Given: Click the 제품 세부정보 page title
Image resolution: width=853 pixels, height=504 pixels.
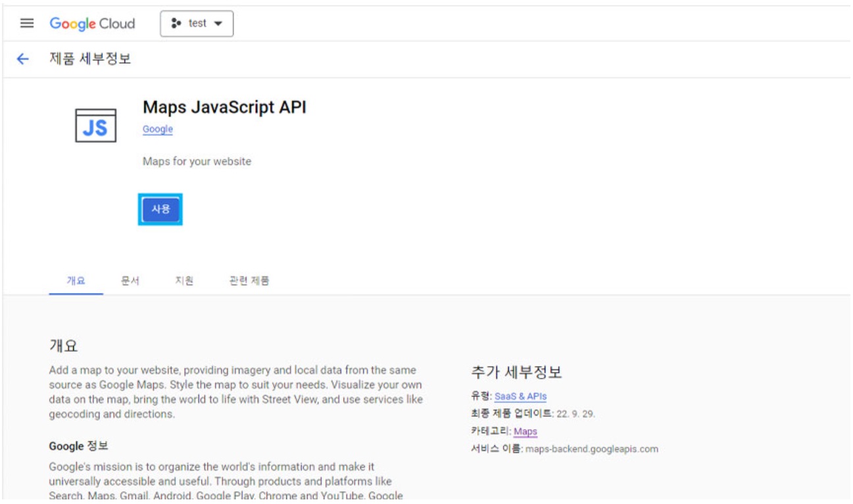Looking at the screenshot, I should tap(90, 58).
